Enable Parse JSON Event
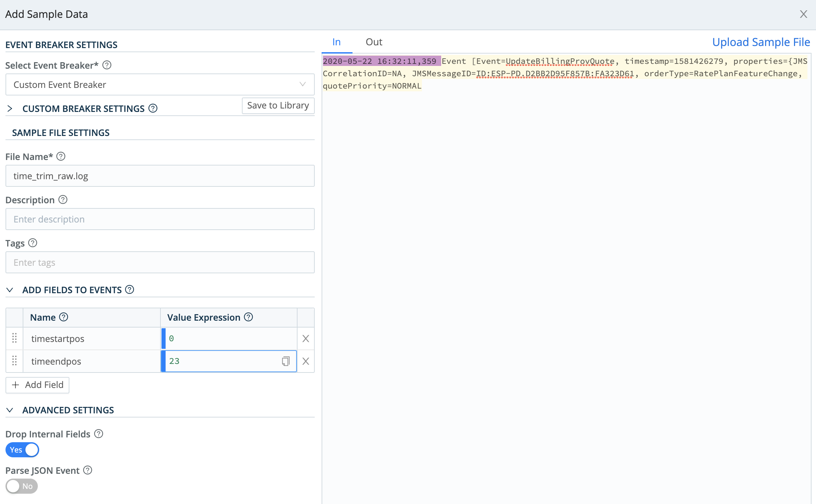Image resolution: width=816 pixels, height=504 pixels. pos(21,486)
